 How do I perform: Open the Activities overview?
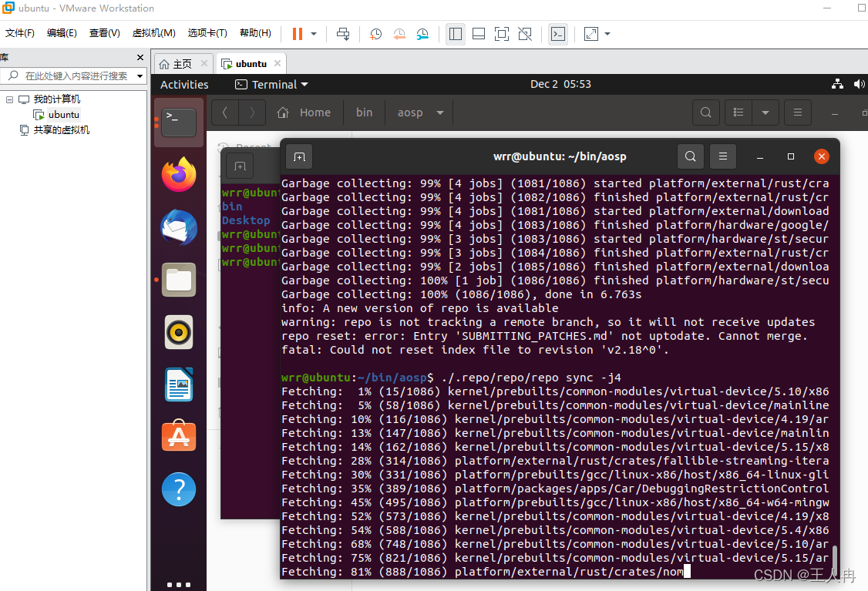coord(184,85)
